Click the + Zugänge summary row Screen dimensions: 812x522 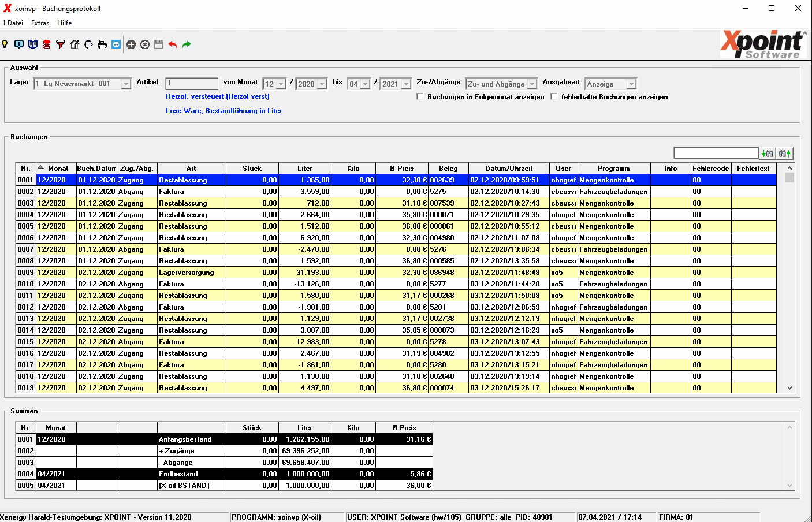click(x=224, y=451)
